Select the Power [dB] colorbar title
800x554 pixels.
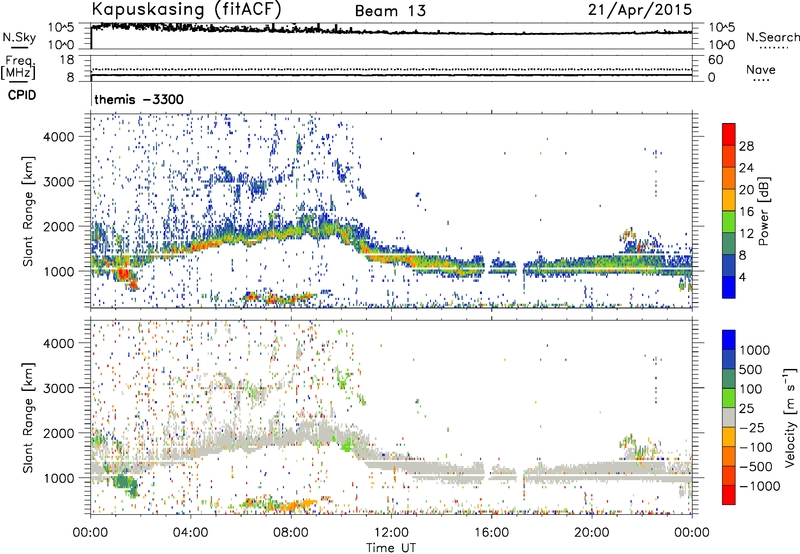point(764,211)
